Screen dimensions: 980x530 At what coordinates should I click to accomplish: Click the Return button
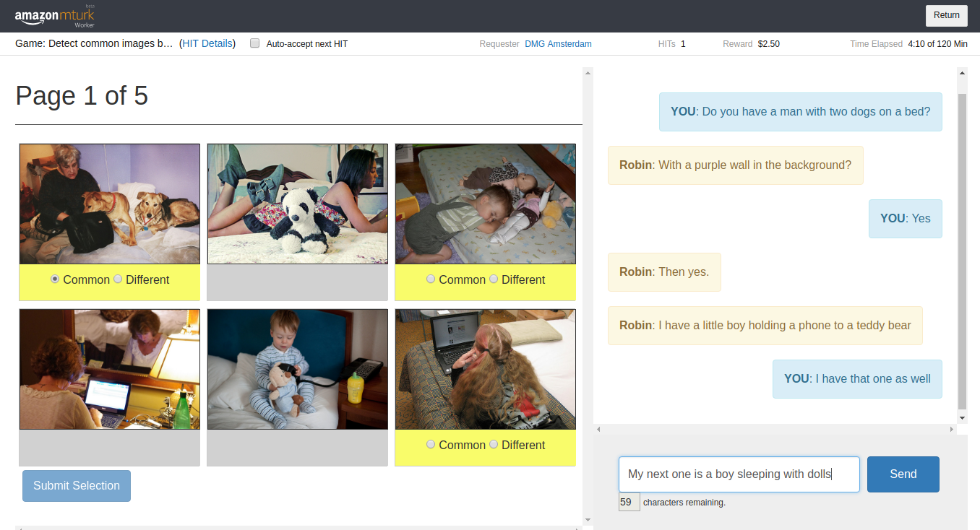pyautogui.click(x=946, y=15)
